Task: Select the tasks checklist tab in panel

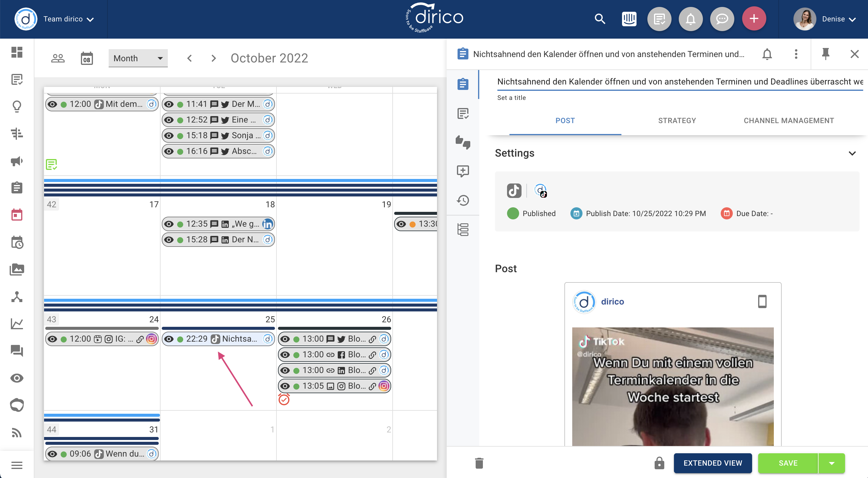Action: pyautogui.click(x=463, y=113)
